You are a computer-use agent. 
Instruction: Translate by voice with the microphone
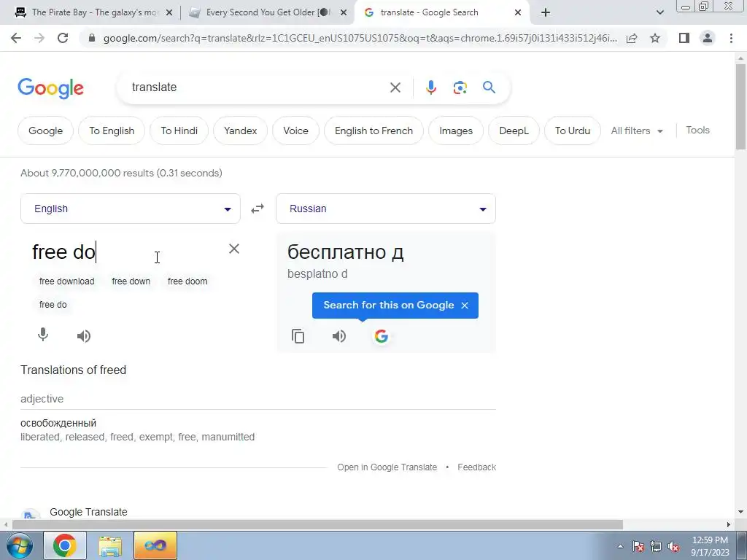[43, 335]
